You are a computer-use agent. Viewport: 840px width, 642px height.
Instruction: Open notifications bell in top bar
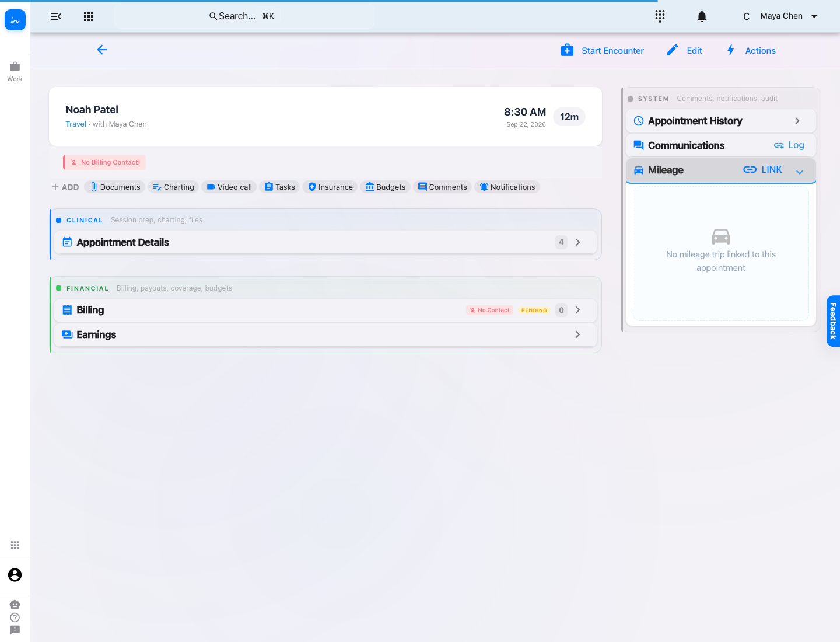702,16
